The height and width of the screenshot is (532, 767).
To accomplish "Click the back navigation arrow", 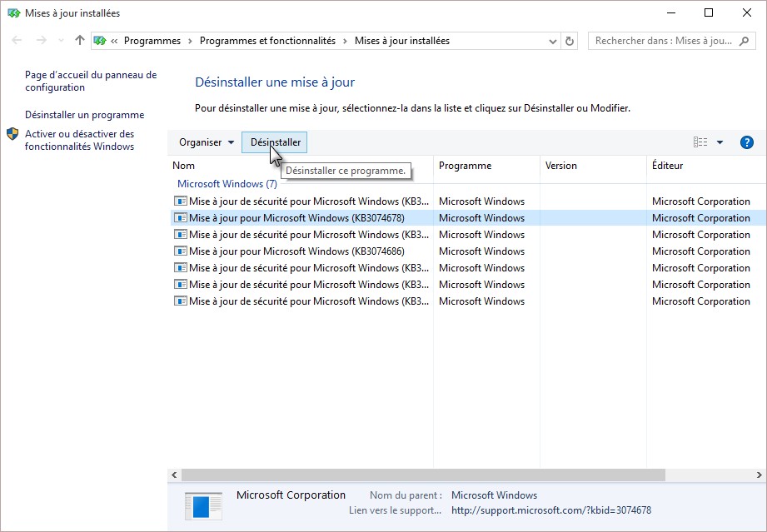I will 17,41.
